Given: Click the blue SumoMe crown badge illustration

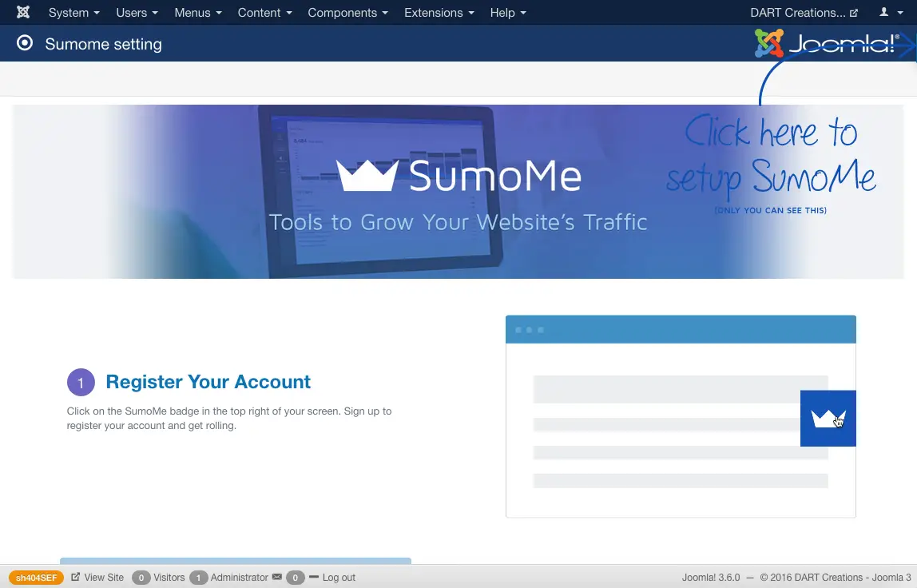Looking at the screenshot, I should [x=828, y=419].
